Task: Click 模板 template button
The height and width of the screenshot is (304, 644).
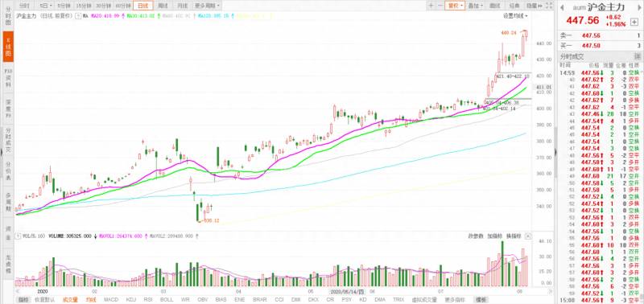Action: coord(480,300)
